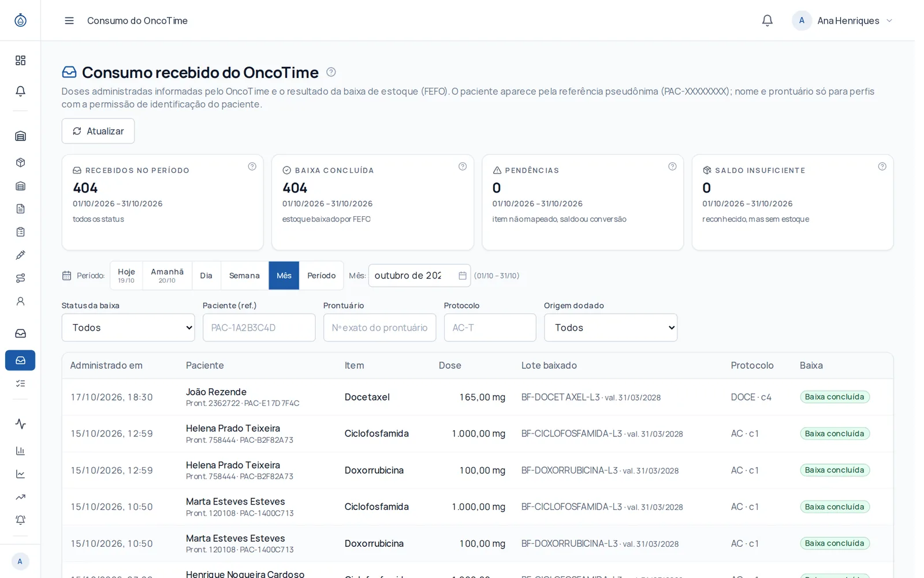Click the Atualizar button
Image resolution: width=924 pixels, height=578 pixels.
98,131
